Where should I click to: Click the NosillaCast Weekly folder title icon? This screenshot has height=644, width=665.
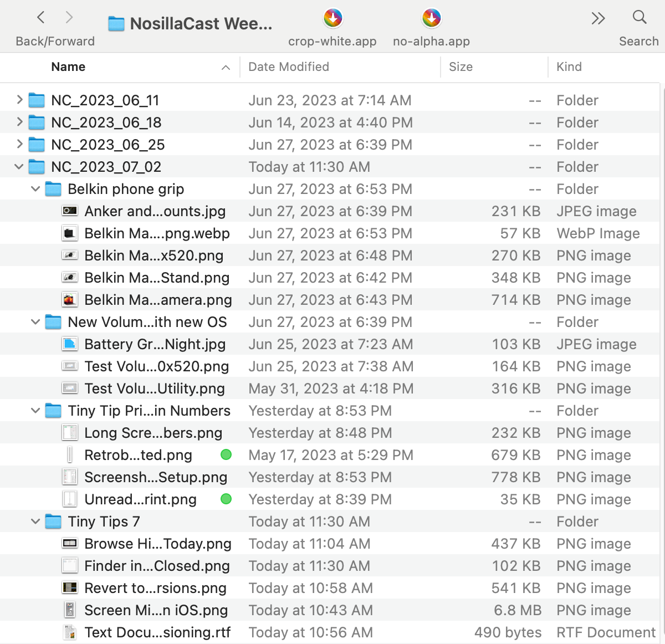[x=116, y=24]
